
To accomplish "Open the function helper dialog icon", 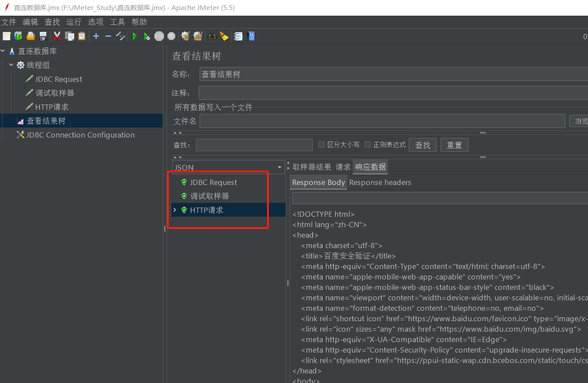I will [238, 37].
